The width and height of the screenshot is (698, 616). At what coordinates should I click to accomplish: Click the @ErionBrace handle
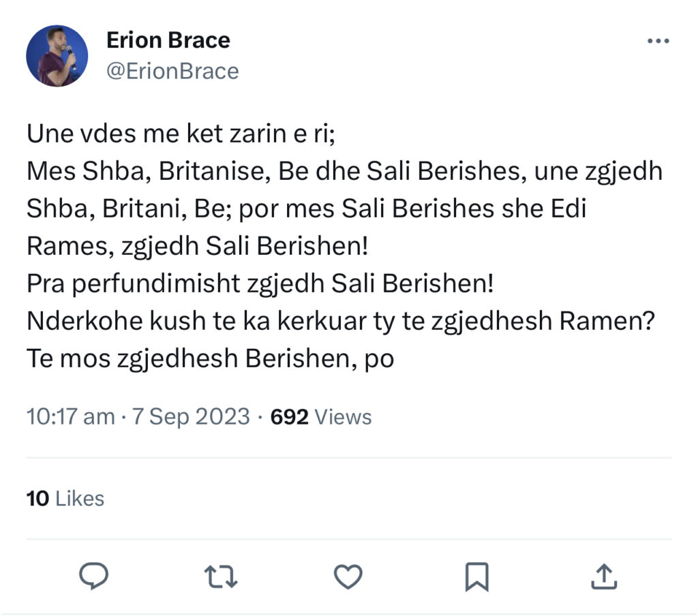click(172, 71)
